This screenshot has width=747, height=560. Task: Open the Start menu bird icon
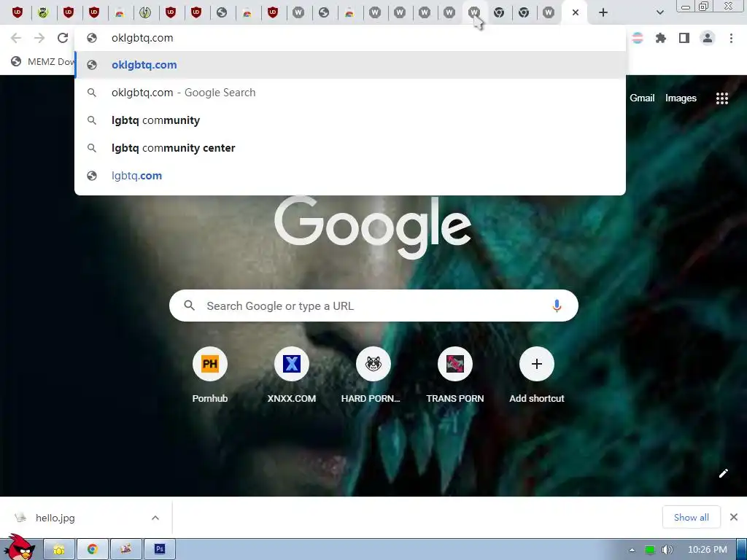[x=19, y=548]
